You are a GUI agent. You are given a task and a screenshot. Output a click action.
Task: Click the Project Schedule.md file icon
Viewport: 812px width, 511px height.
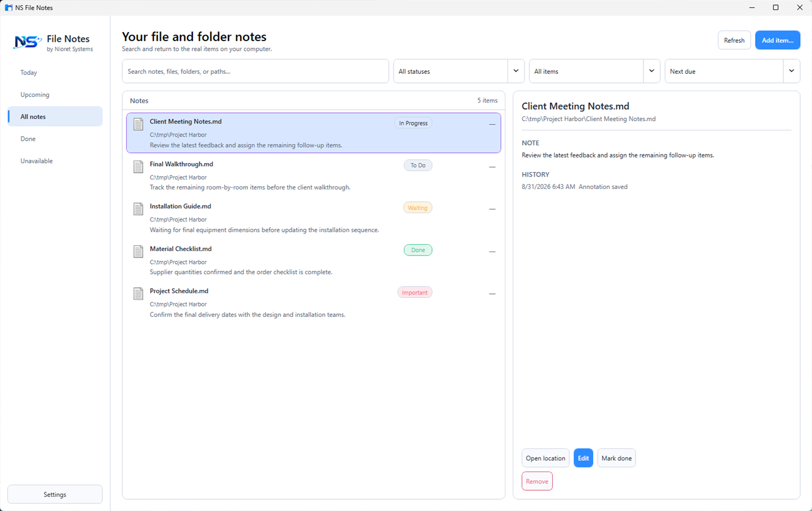pyautogui.click(x=138, y=294)
